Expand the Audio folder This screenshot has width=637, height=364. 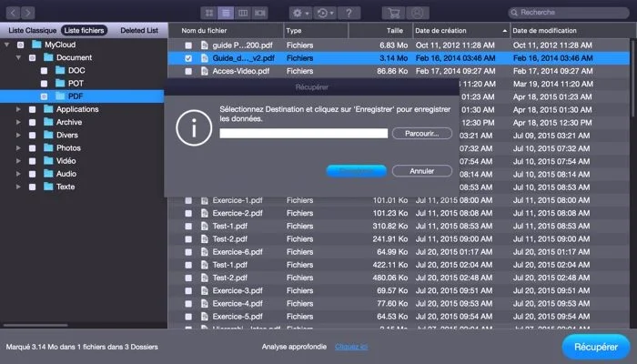19,174
